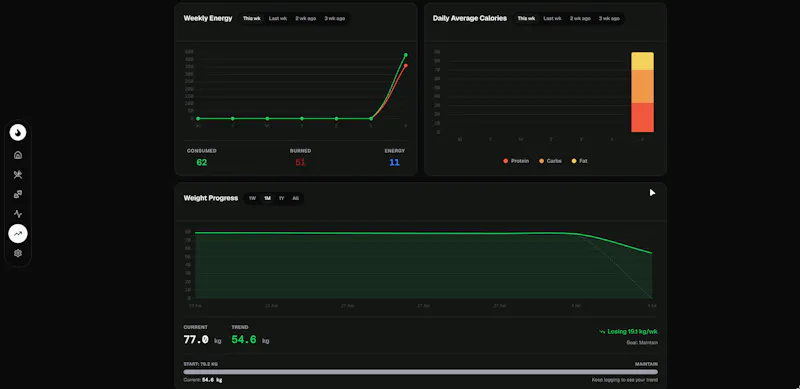The width and height of the screenshot is (800, 389).
Task: Click the Energy value 11
Action: [394, 162]
